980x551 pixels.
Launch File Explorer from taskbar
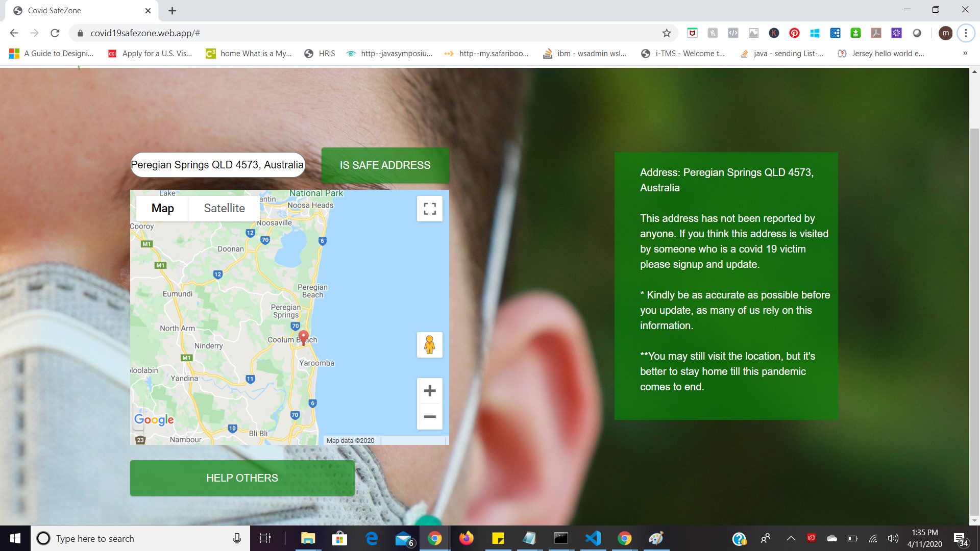pos(308,538)
